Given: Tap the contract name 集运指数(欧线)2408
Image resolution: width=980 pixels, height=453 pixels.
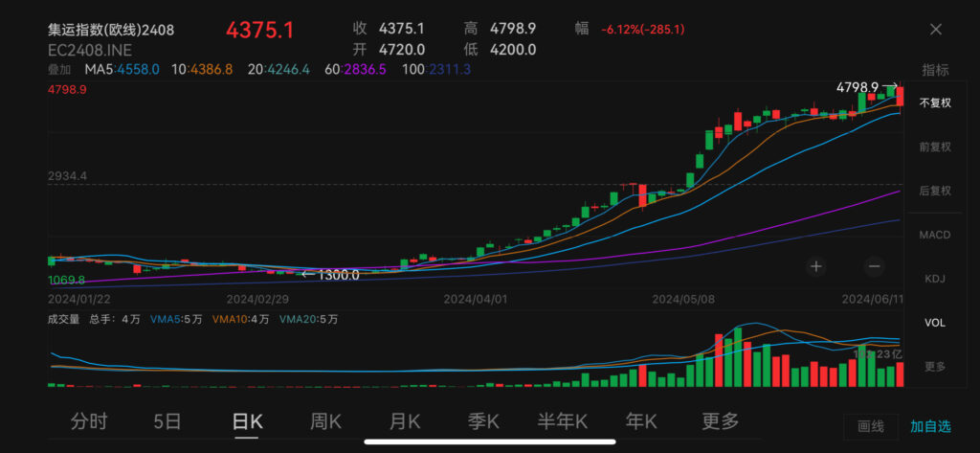Looking at the screenshot, I should point(111,30).
